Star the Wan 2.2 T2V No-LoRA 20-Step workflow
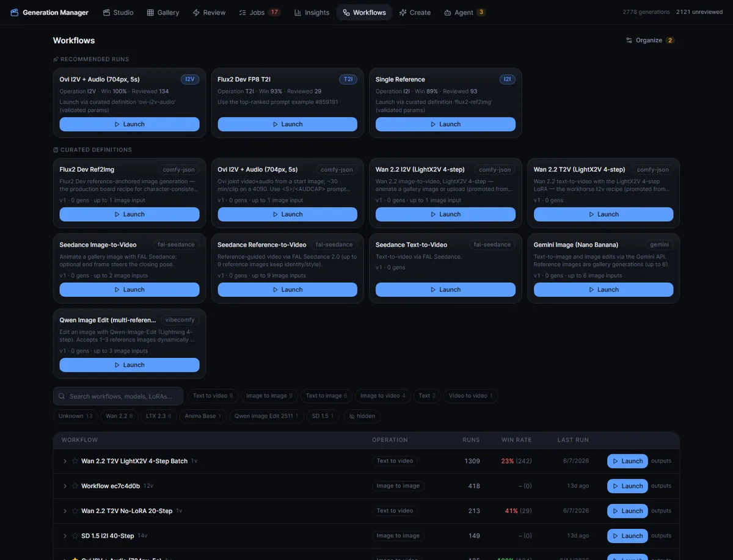This screenshot has height=560, width=733. [75, 511]
